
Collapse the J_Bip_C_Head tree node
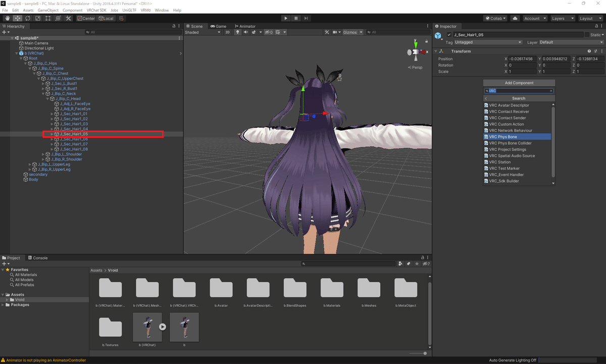click(47, 98)
